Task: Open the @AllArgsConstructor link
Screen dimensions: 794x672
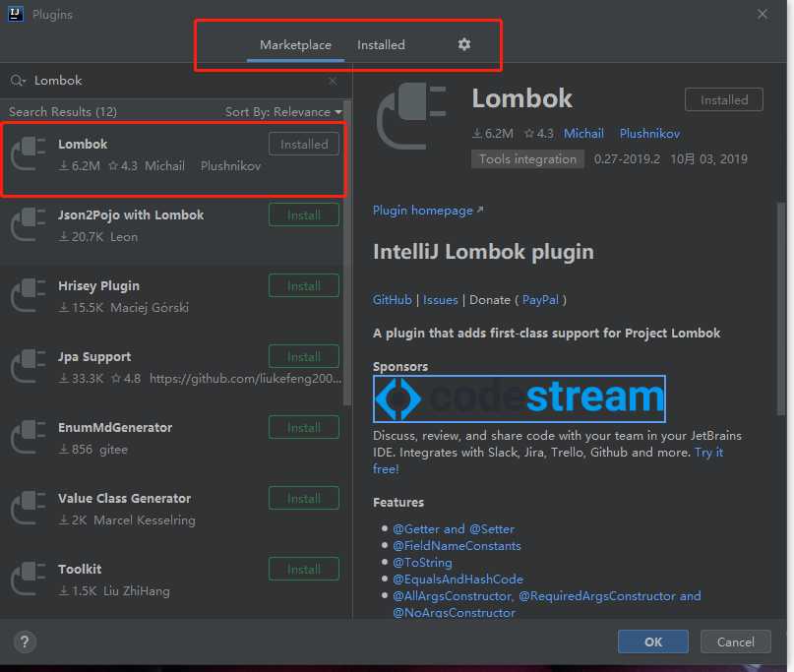Action: [453, 596]
